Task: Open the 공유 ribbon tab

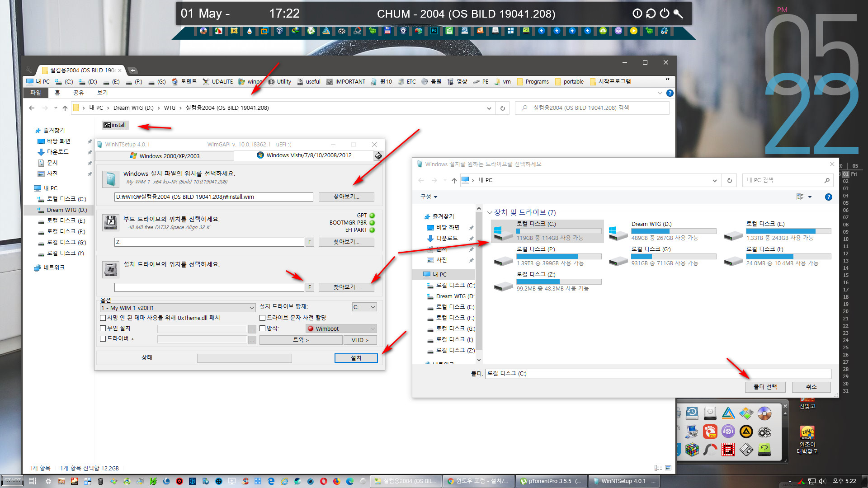Action: (79, 93)
